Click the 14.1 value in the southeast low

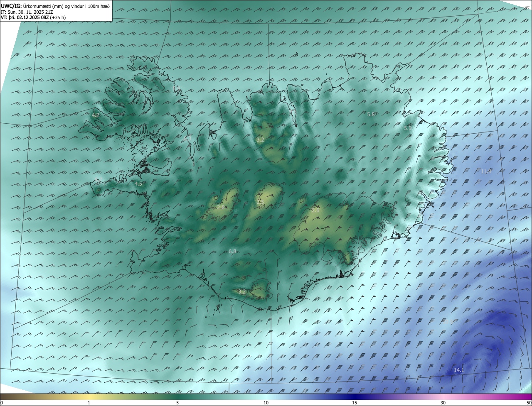pyautogui.click(x=459, y=370)
